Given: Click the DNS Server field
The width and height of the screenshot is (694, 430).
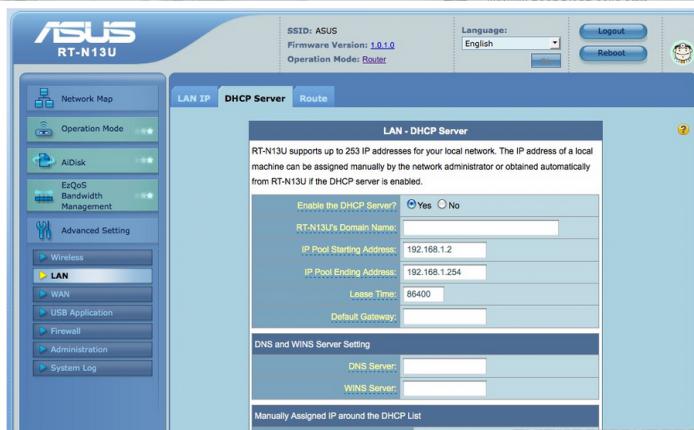Looking at the screenshot, I should tap(444, 366).
